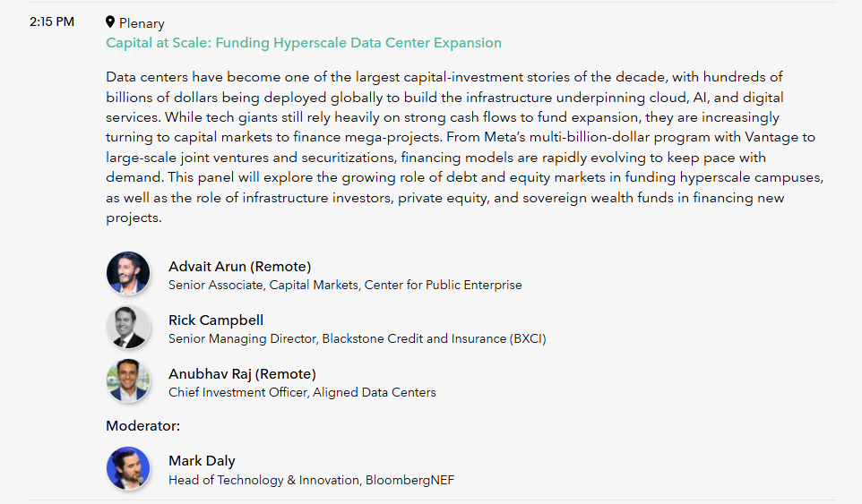Click Mark Daly's BloombergNEF title line
Screen dimensions: 862x504
311,481
